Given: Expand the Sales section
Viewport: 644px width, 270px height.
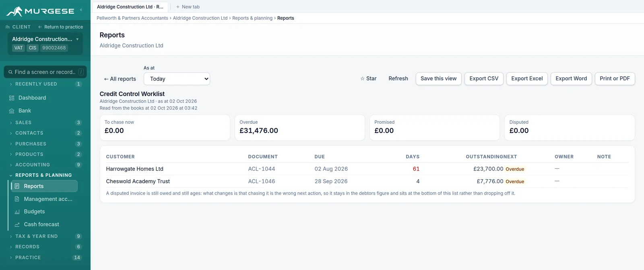Looking at the screenshot, I should tap(45, 123).
